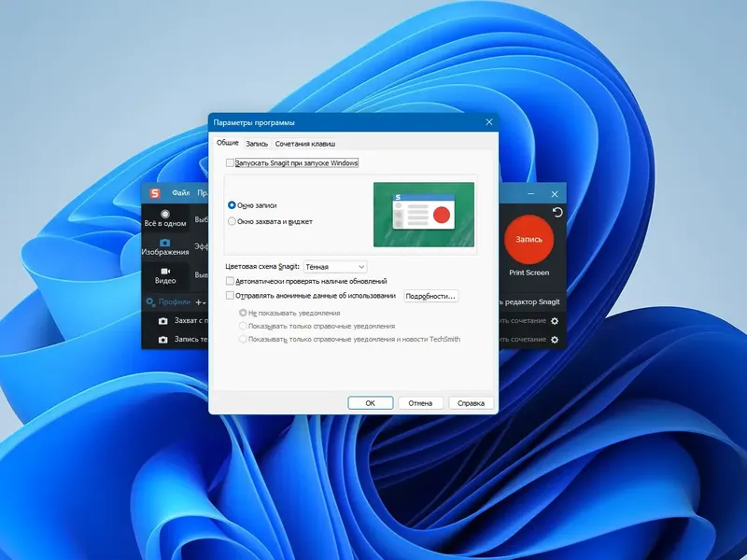Click the Snagit logo icon in capture window
The height and width of the screenshot is (560, 747).
coord(155,192)
